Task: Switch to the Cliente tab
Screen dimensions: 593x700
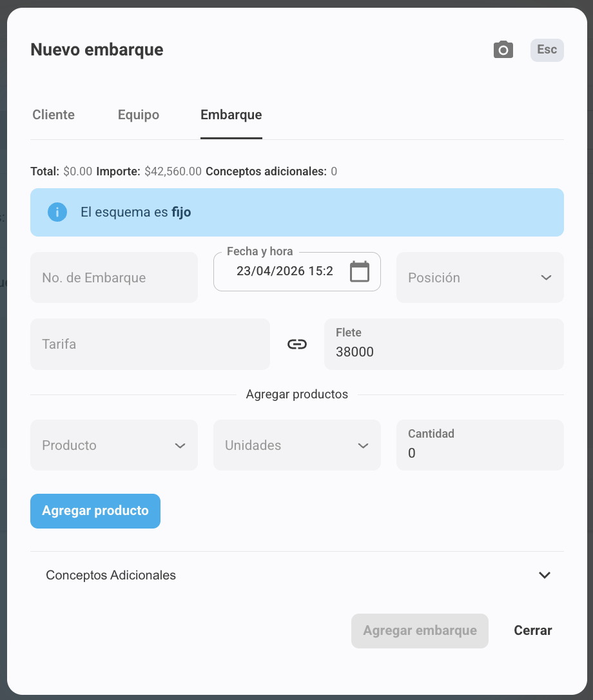Action: click(x=53, y=115)
